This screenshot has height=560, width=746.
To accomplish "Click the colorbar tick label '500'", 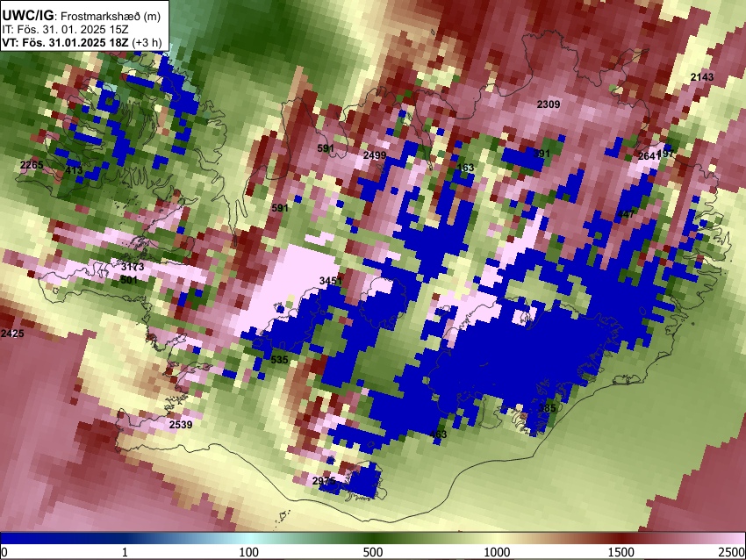I will coord(373,552).
